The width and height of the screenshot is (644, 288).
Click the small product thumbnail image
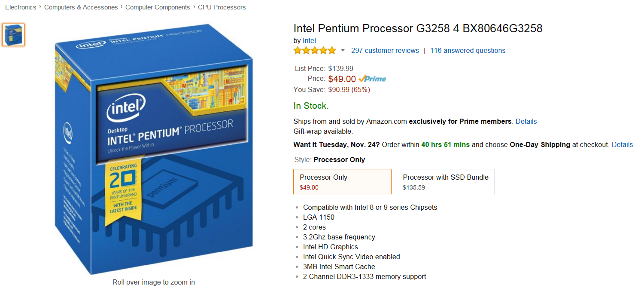point(13,35)
